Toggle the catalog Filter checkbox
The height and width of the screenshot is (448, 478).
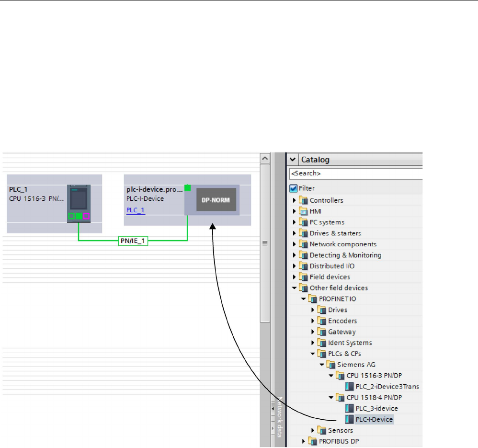point(293,188)
